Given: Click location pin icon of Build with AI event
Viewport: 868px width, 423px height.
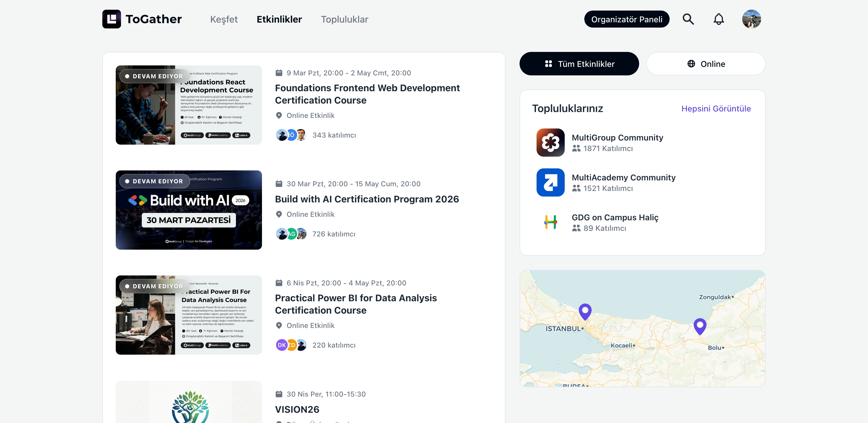Looking at the screenshot, I should (x=279, y=214).
